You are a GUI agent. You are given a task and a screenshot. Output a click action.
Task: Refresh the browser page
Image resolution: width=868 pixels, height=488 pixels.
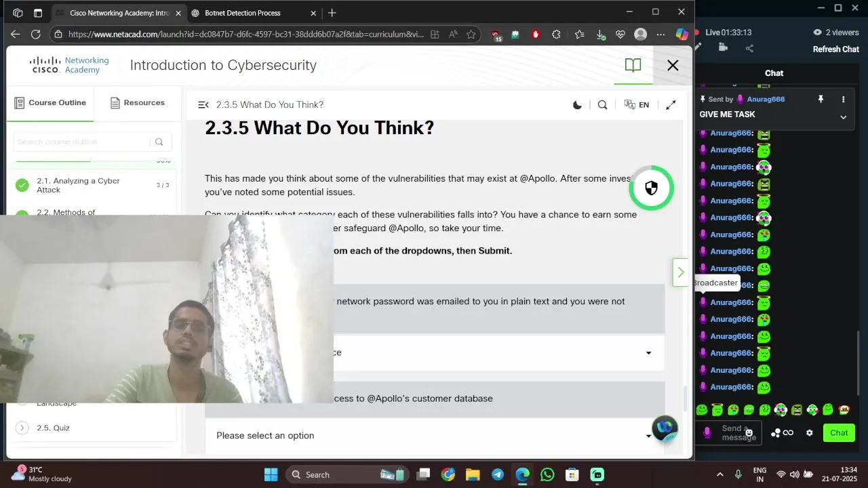(x=36, y=34)
